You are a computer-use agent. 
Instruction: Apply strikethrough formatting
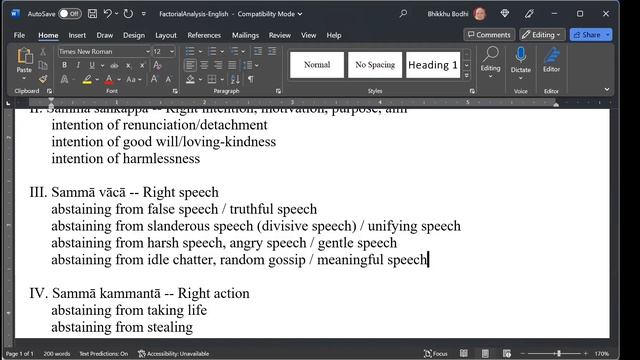[x=114, y=65]
